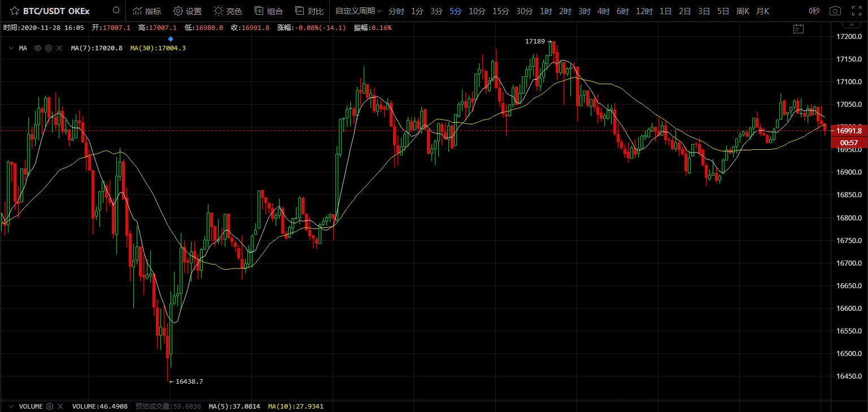Remove the VOLUME indicator
868x412 pixels.
(60, 406)
